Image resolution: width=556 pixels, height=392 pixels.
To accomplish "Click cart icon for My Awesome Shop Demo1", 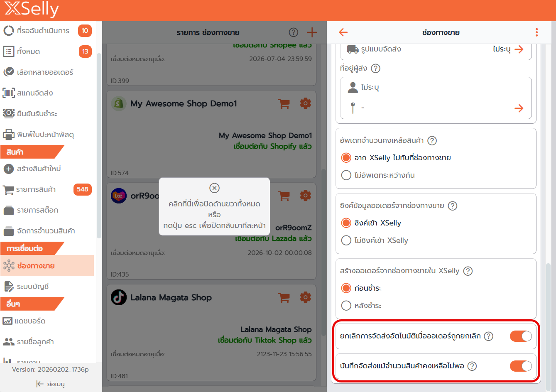I will pos(284,103).
